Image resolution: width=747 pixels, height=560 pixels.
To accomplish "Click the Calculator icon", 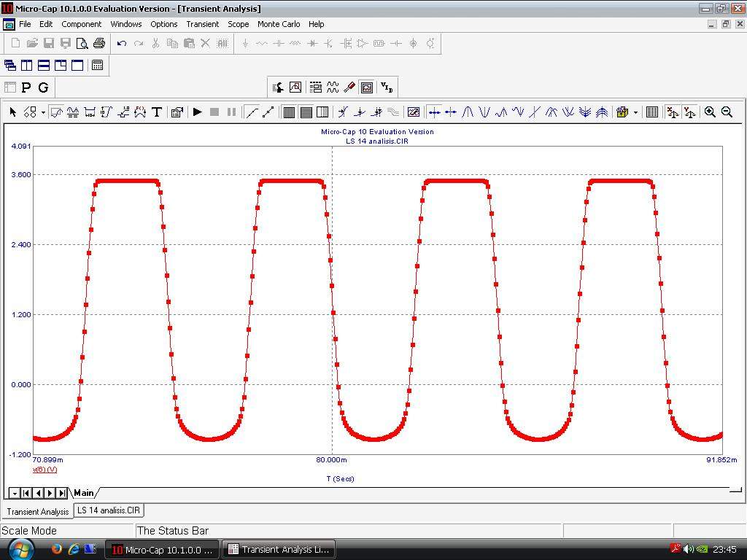I will [x=97, y=66].
